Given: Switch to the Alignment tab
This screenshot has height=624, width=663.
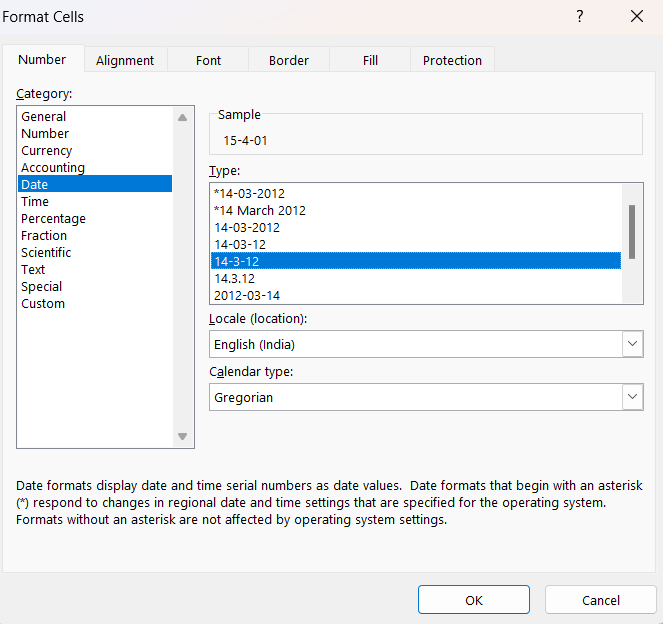Looking at the screenshot, I should [x=125, y=60].
